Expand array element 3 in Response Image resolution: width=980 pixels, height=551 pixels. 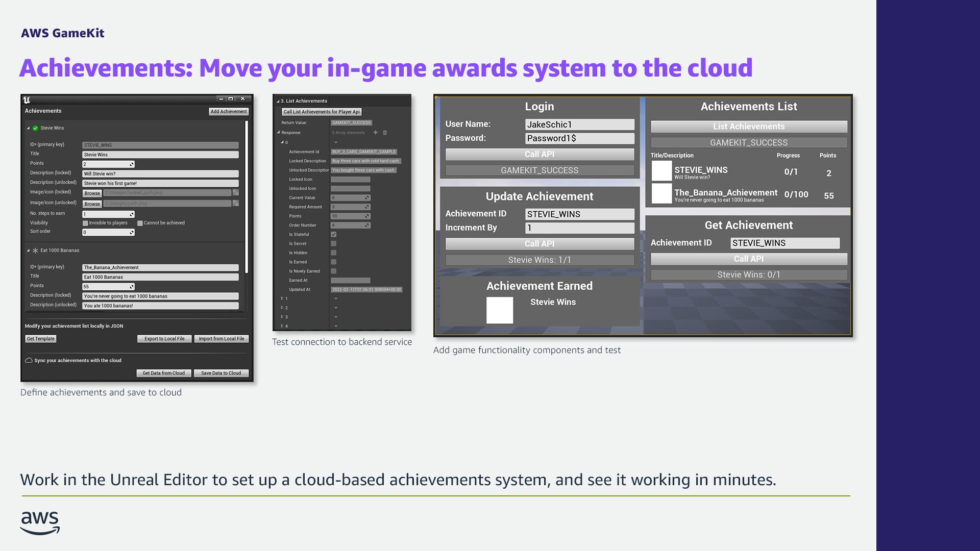(282, 317)
